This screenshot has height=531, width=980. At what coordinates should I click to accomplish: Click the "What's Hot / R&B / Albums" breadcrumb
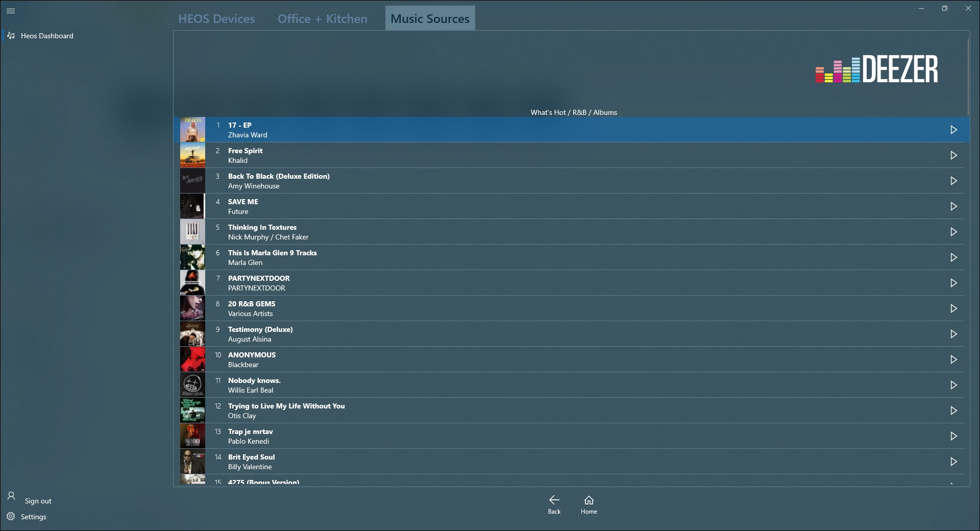pyautogui.click(x=574, y=112)
